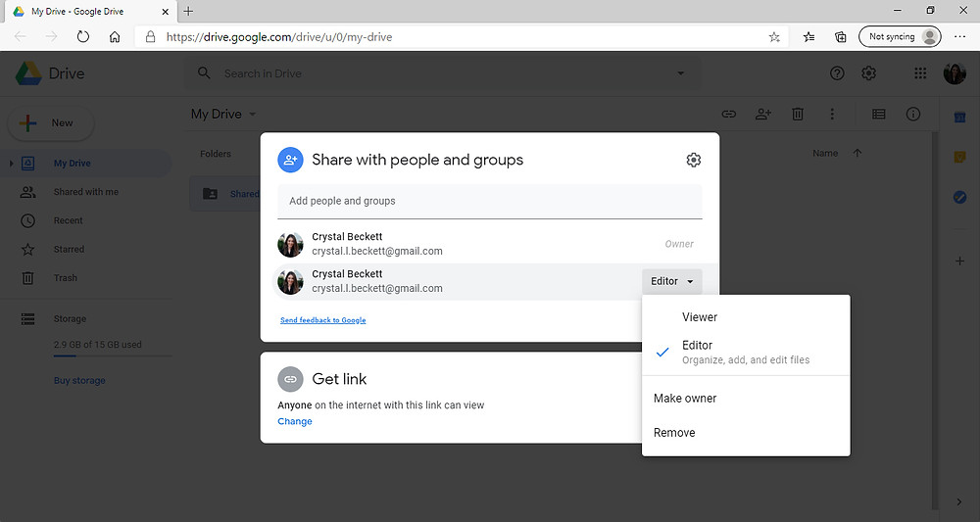Open browser Collections icon
980x522 pixels.
(841, 37)
